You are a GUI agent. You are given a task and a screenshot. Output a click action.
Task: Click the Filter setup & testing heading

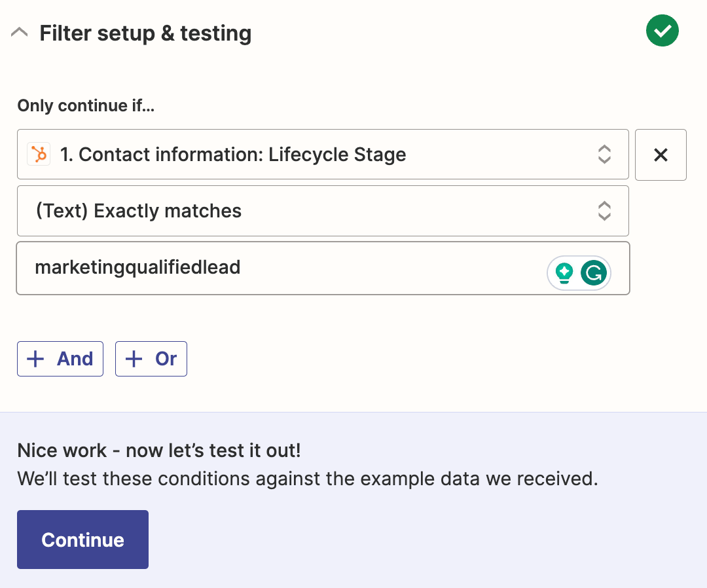[x=145, y=33]
